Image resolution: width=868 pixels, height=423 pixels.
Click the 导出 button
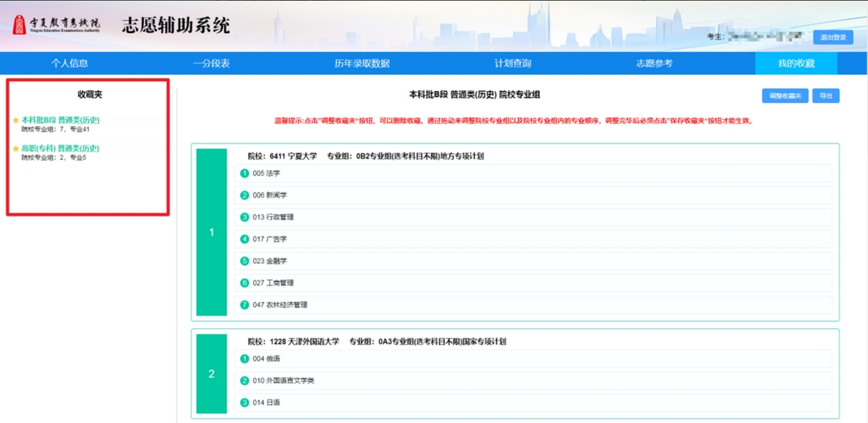[826, 96]
